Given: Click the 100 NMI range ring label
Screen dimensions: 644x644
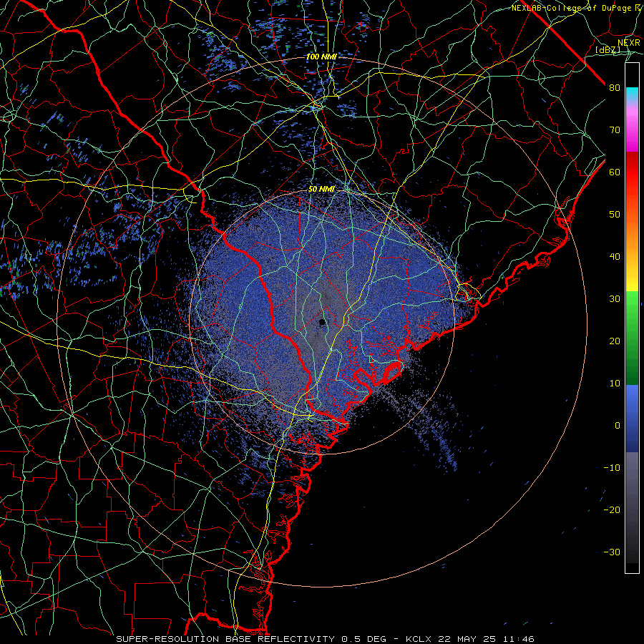Looking at the screenshot, I should point(321,57).
